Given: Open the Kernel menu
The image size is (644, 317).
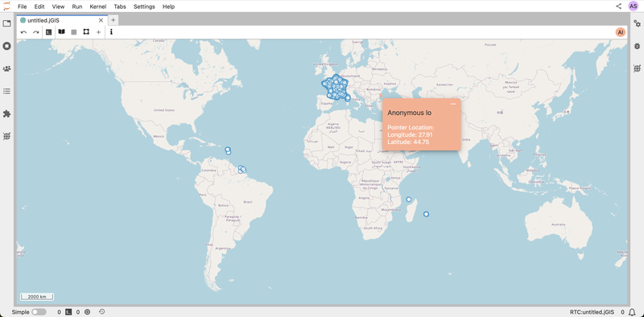Looking at the screenshot, I should click(x=97, y=6).
